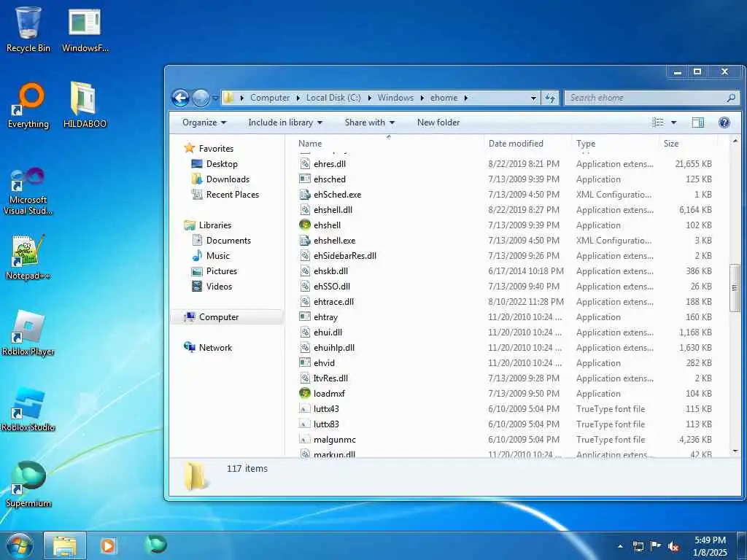Click Computer in the address breadcrumb
The width and height of the screenshot is (747, 560).
[x=270, y=98]
